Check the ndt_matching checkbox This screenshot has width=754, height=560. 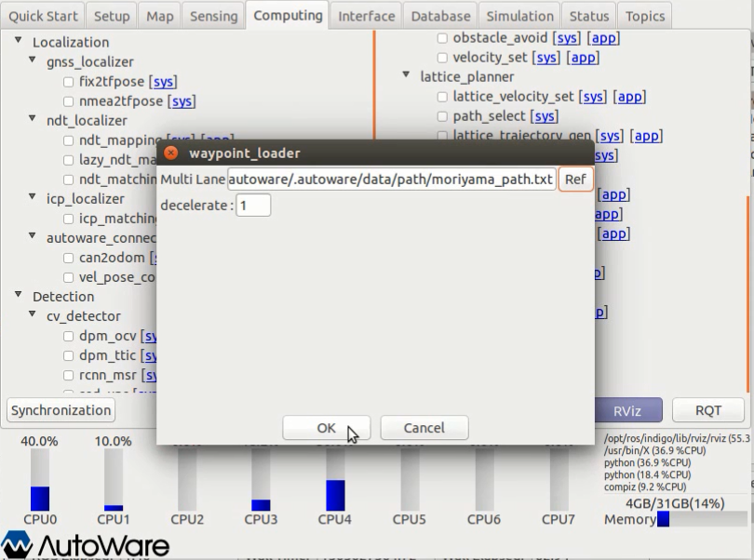pos(68,180)
